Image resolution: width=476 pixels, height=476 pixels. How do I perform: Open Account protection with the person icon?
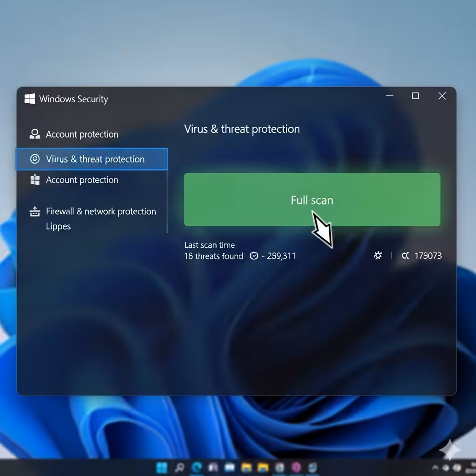coord(74,134)
